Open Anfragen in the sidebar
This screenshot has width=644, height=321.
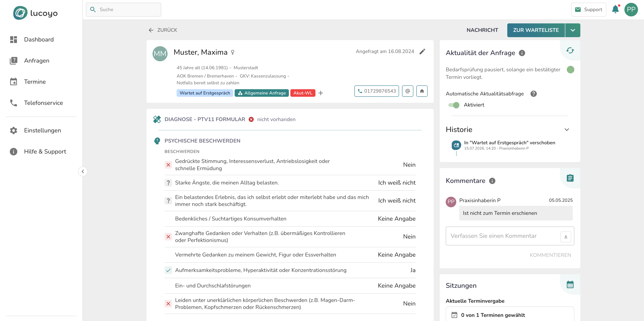coord(37,61)
